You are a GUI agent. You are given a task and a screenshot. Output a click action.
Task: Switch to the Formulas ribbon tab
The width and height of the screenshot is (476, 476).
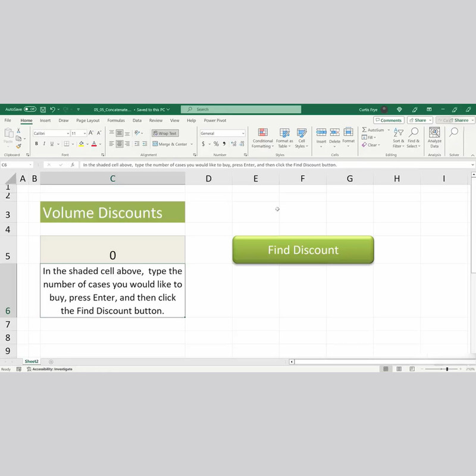(115, 120)
